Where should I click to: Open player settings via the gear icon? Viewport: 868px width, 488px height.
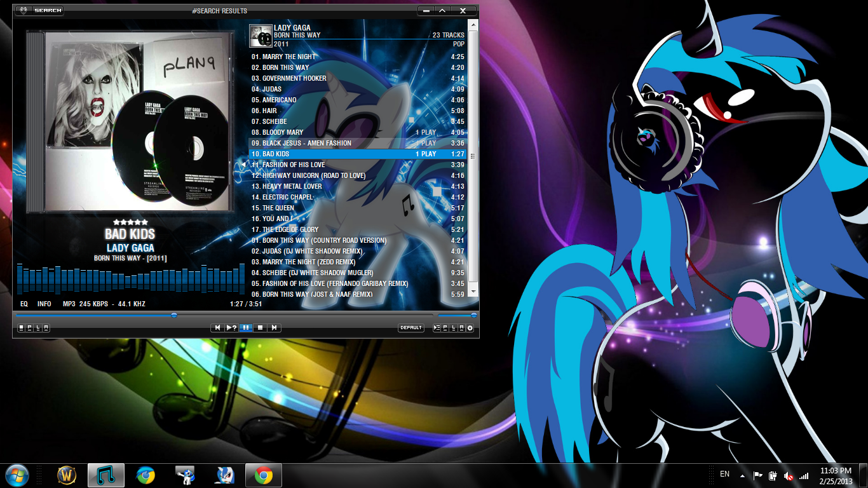coord(470,328)
